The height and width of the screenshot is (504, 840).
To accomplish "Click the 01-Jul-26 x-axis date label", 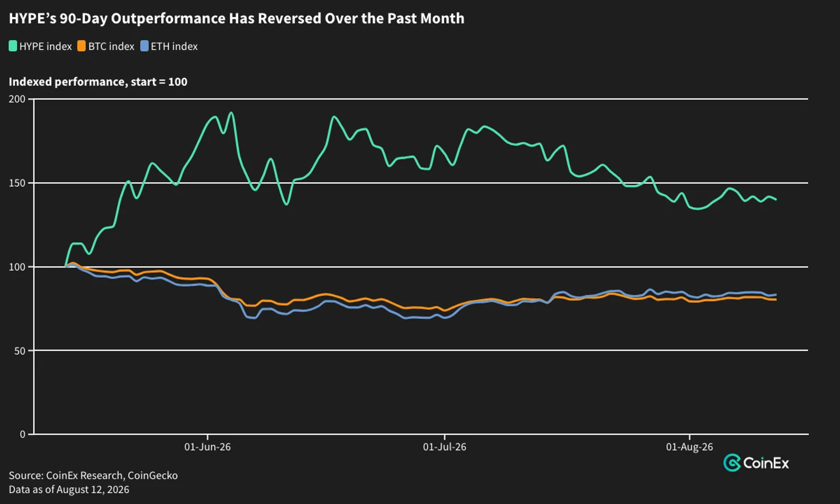I will [445, 447].
